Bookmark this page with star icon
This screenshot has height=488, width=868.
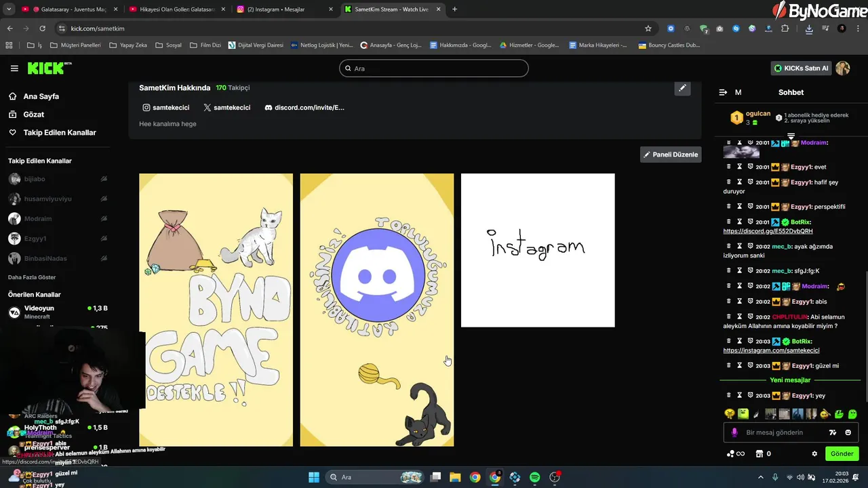point(648,28)
